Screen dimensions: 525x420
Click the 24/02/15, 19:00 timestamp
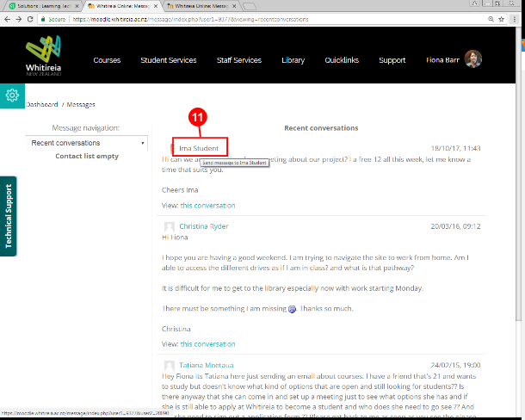point(455,365)
